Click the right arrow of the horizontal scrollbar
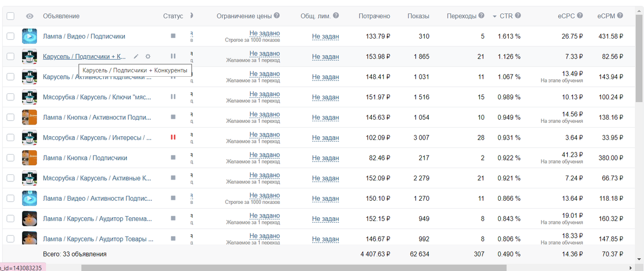Screen dimensions: 644x271 (x=631, y=267)
